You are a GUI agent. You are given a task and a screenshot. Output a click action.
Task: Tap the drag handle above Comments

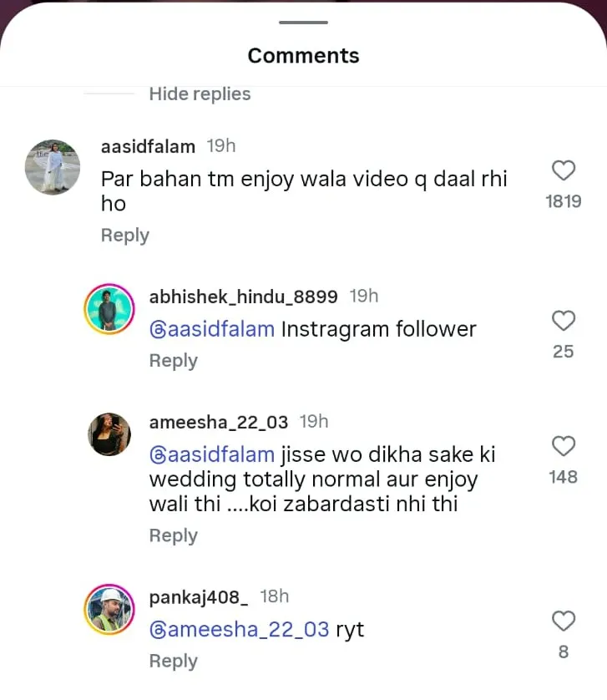click(303, 23)
